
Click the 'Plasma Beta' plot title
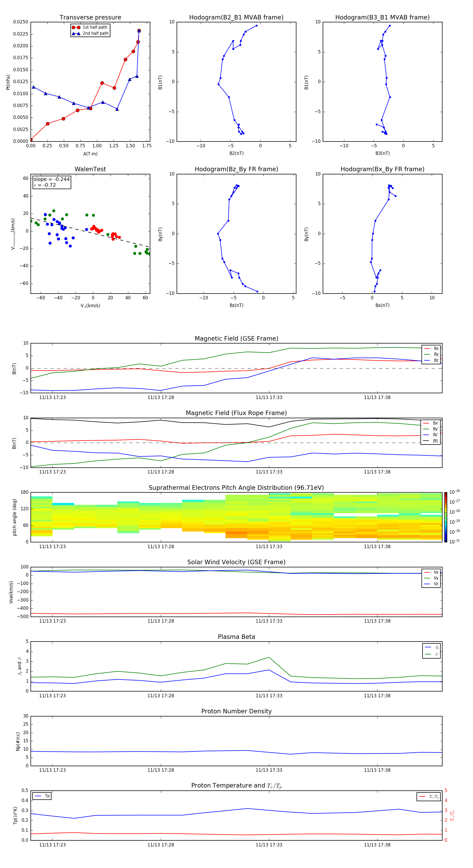pyautogui.click(x=236, y=637)
